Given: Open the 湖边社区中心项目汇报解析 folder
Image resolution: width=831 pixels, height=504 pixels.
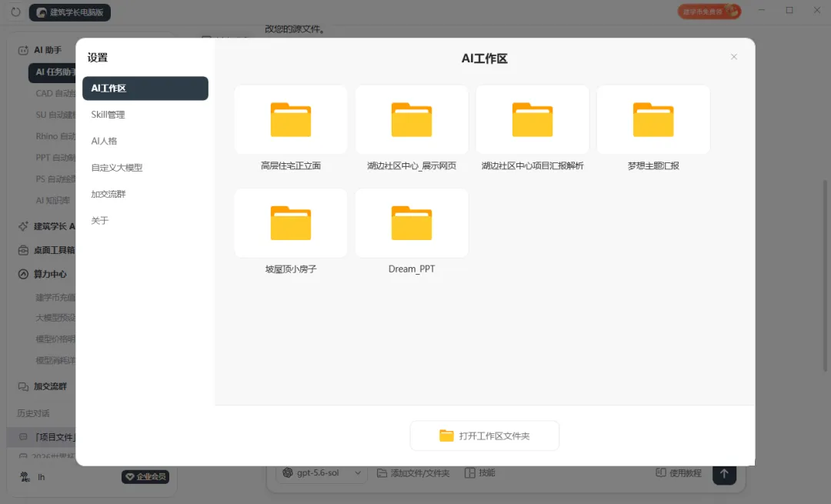Looking at the screenshot, I should point(532,120).
